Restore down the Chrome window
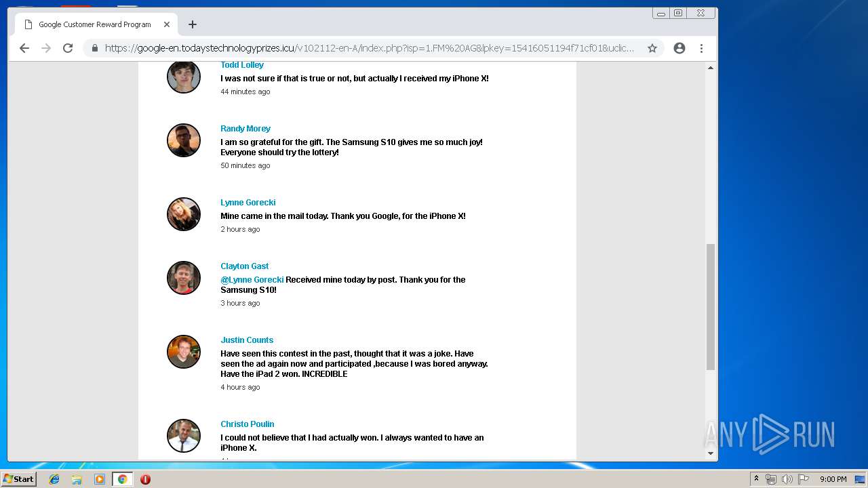 point(677,13)
